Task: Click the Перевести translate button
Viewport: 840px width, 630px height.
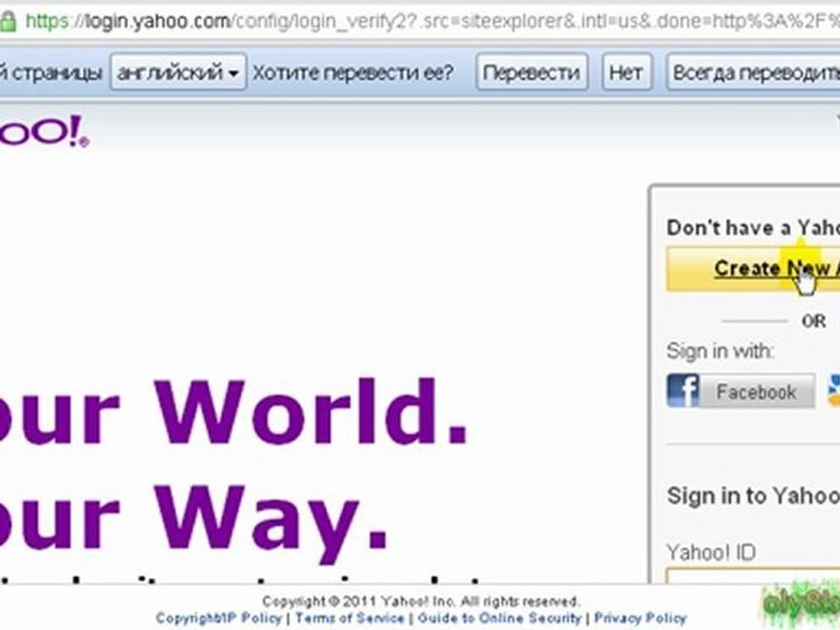Action: (x=531, y=72)
